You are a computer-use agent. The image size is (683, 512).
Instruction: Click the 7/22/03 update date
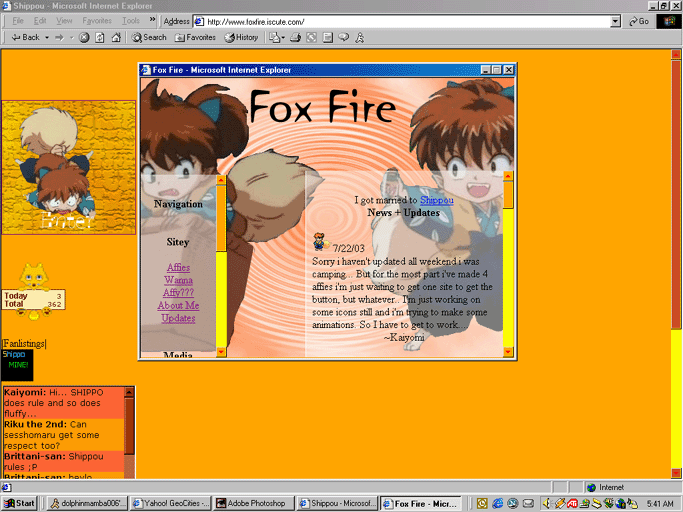coord(348,249)
